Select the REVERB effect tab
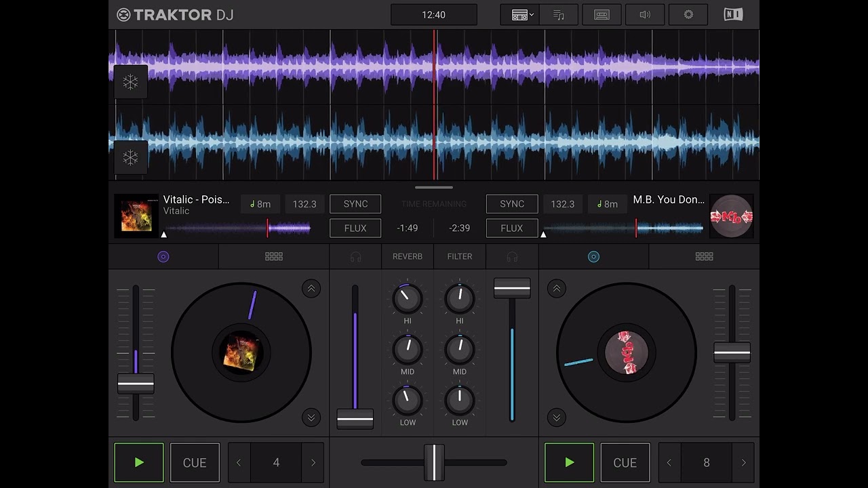 coord(408,257)
